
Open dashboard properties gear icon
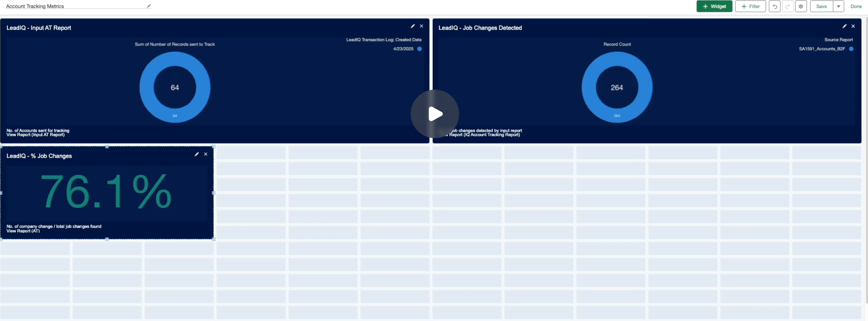800,6
